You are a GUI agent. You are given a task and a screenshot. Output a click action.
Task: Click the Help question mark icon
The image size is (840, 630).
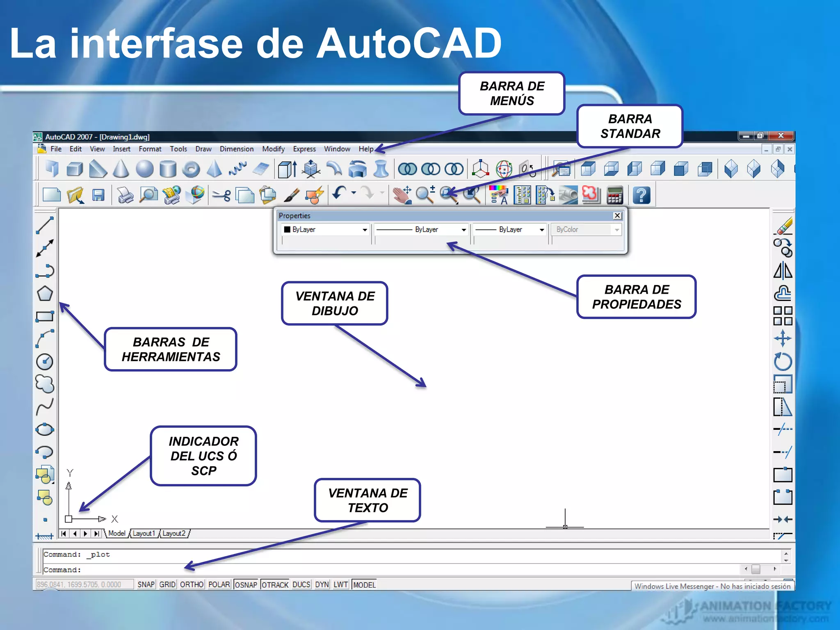point(641,195)
